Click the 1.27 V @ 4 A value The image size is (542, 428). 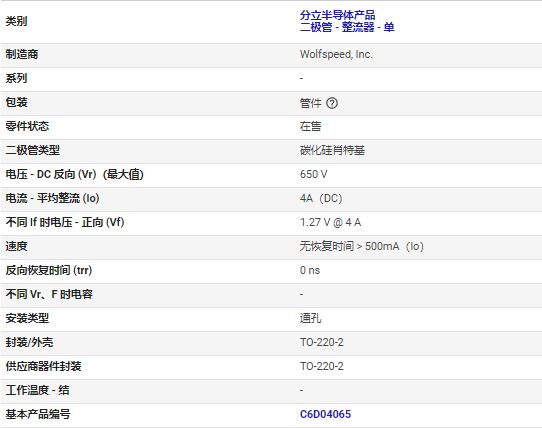pos(330,222)
